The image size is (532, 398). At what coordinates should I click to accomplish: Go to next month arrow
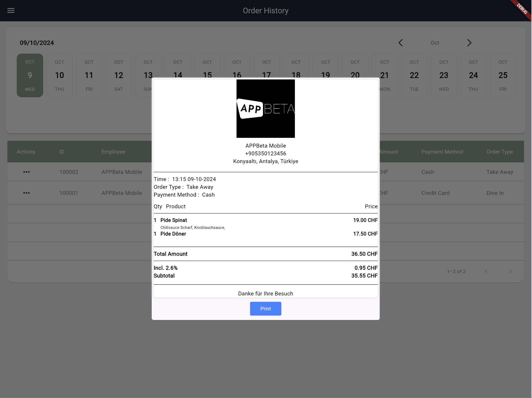click(x=469, y=43)
